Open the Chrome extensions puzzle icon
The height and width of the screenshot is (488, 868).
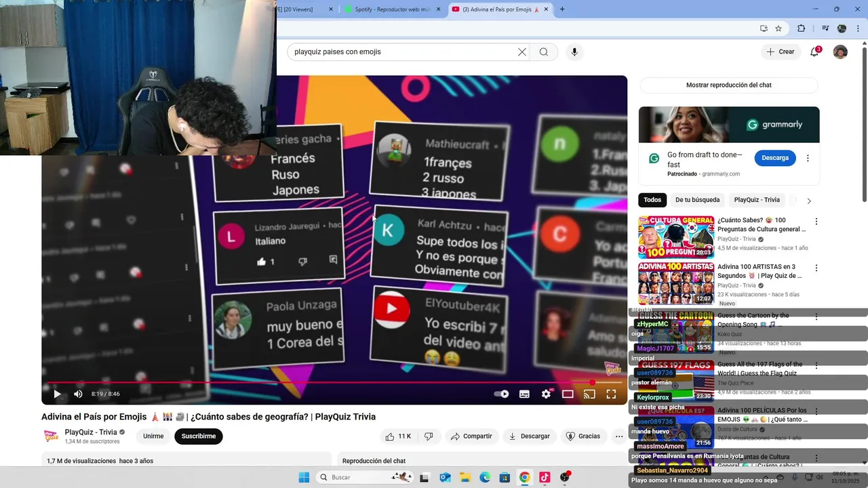click(802, 28)
